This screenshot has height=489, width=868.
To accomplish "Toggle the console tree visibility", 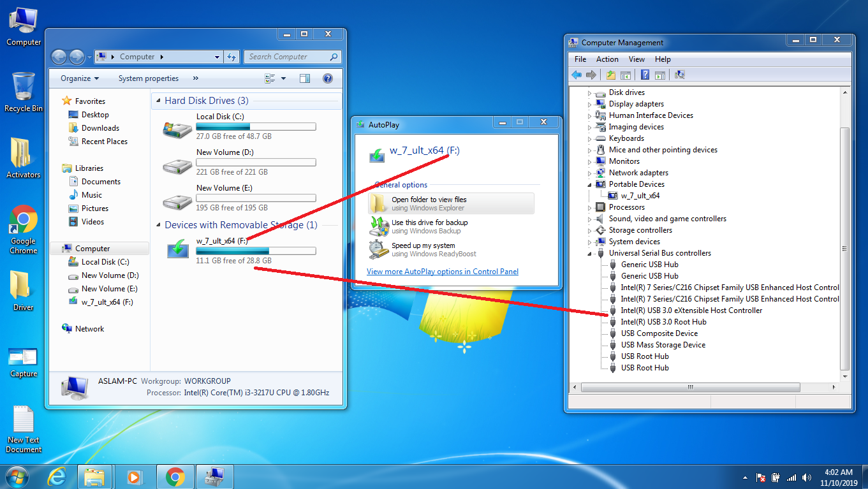I will tap(626, 75).
